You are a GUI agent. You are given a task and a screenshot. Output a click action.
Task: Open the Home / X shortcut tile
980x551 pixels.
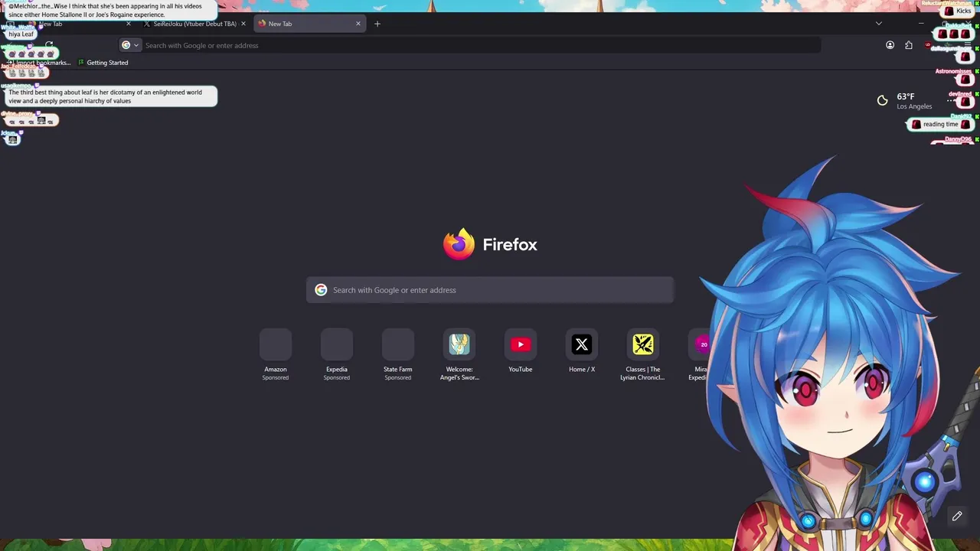click(x=582, y=344)
